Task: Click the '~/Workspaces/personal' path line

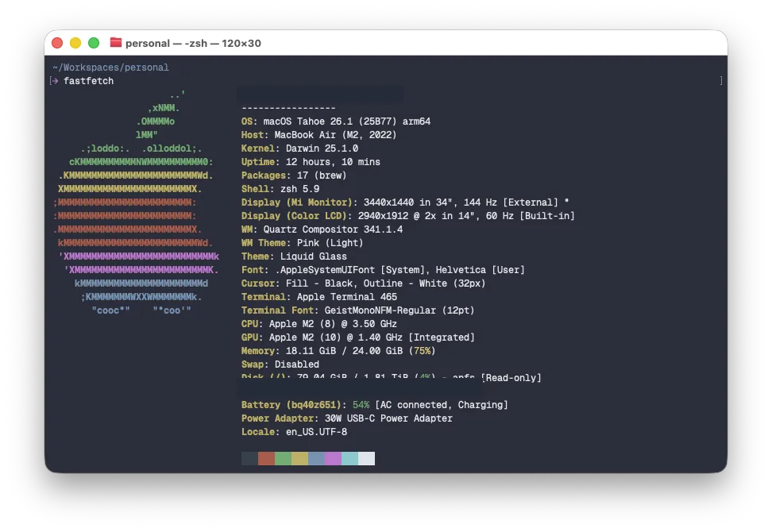Action: [x=110, y=67]
